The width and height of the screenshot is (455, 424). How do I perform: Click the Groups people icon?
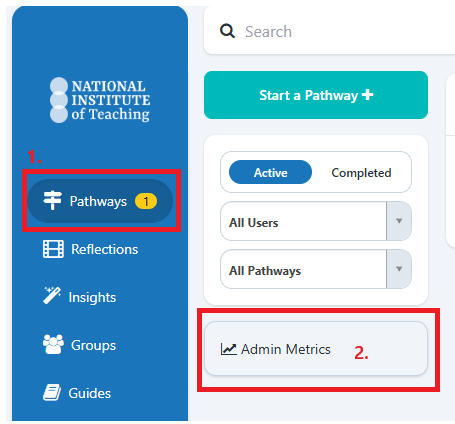[x=53, y=344]
